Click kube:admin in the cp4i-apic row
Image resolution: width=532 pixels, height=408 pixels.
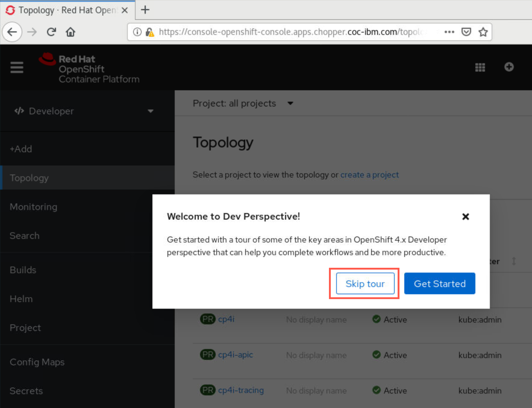click(480, 355)
